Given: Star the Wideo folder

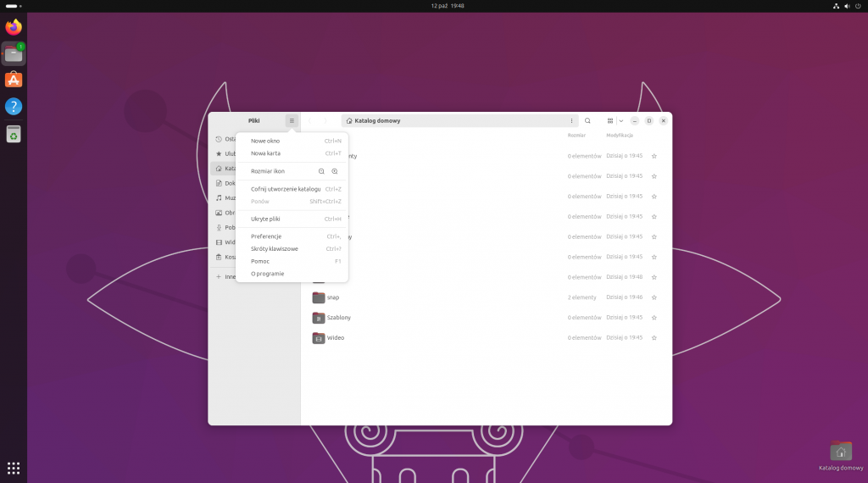Looking at the screenshot, I should pyautogui.click(x=654, y=337).
